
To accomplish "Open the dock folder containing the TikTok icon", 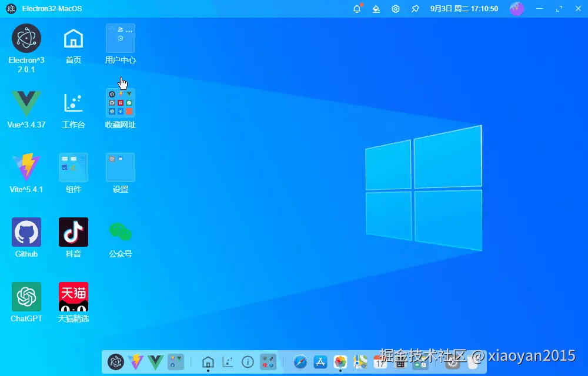I will coord(268,362).
